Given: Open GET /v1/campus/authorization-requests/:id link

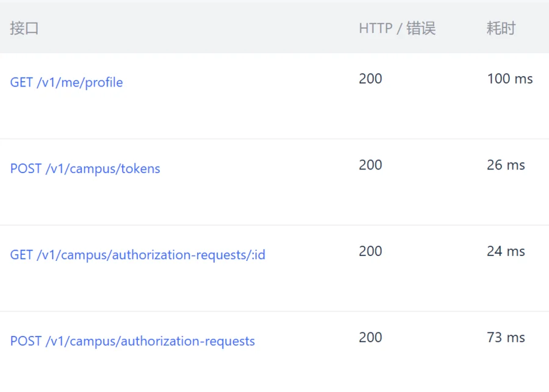Looking at the screenshot, I should 138,255.
